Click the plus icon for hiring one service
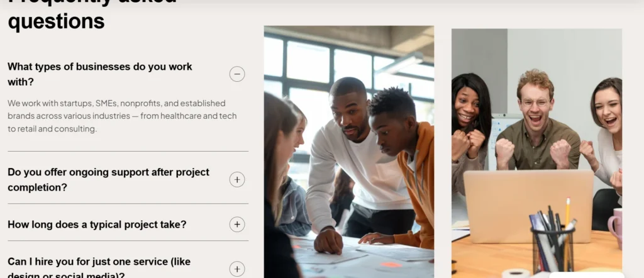 coord(237,269)
